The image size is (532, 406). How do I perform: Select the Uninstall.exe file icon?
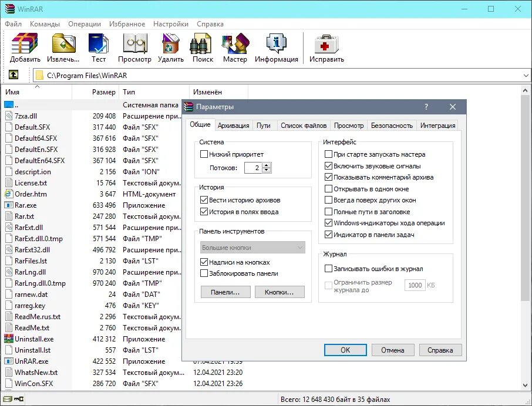point(8,339)
